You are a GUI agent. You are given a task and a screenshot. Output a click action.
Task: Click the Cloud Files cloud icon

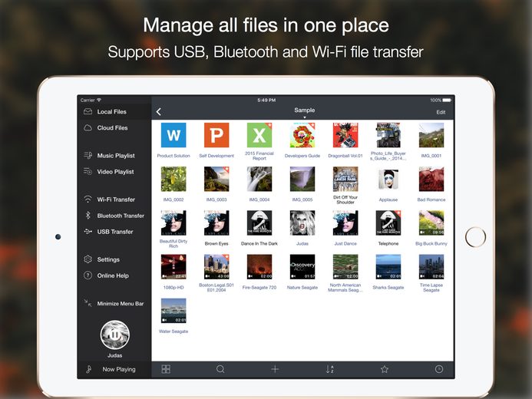tap(88, 128)
